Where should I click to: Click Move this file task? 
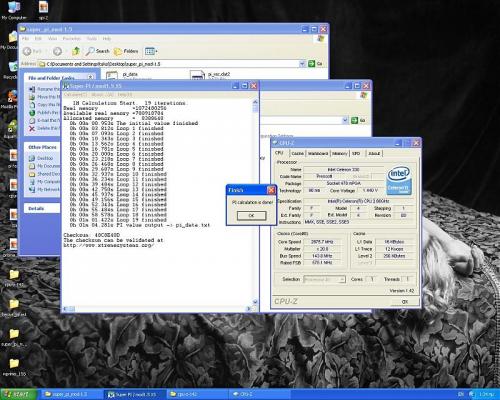point(45,97)
